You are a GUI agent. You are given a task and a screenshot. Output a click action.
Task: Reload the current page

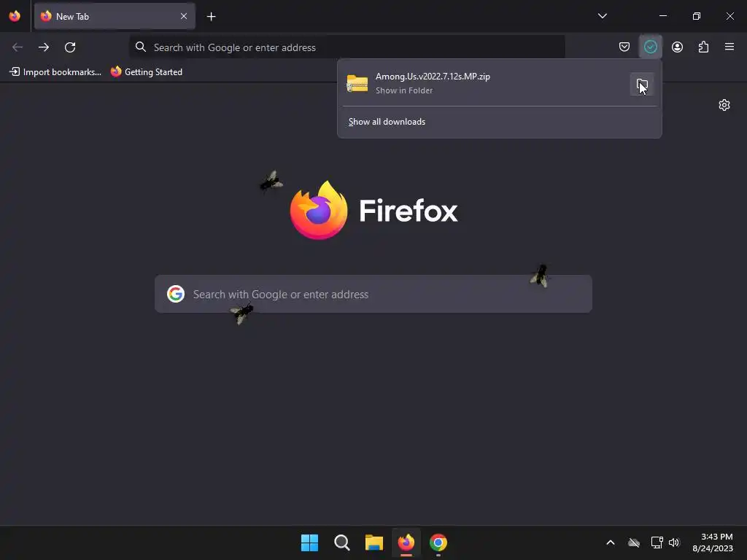tap(70, 47)
